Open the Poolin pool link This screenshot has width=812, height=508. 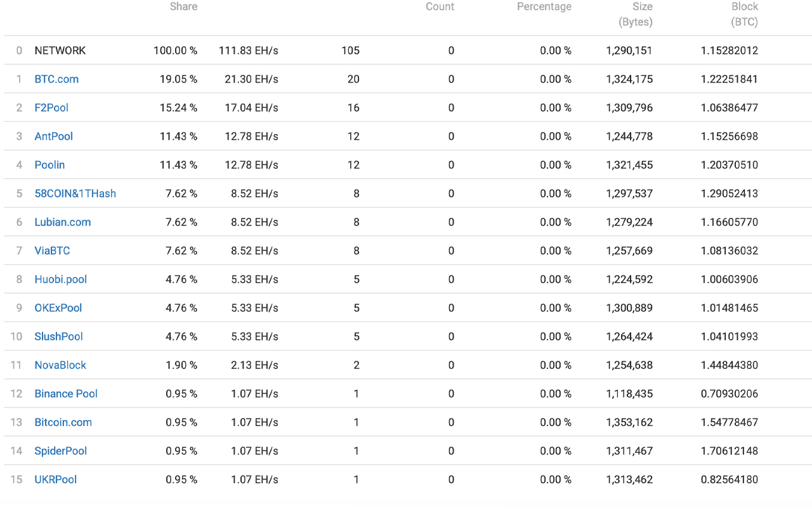click(49, 164)
